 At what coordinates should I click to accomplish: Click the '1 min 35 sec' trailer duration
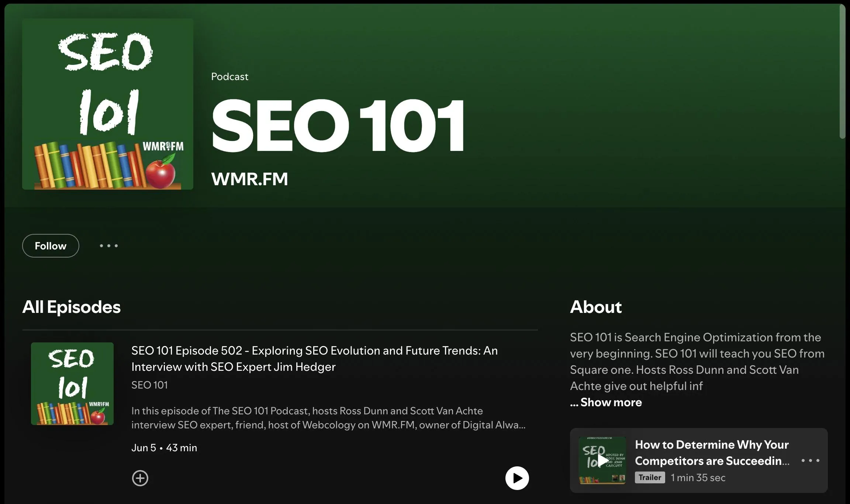[x=698, y=478]
